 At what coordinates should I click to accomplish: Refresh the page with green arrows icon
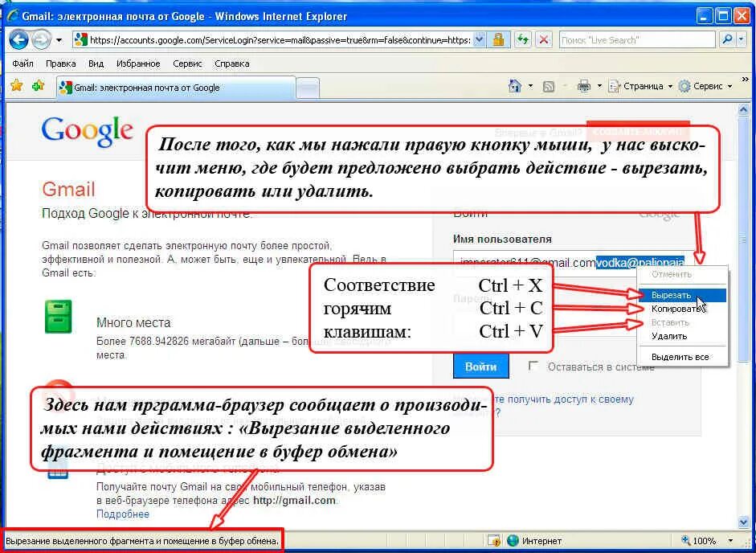[523, 40]
